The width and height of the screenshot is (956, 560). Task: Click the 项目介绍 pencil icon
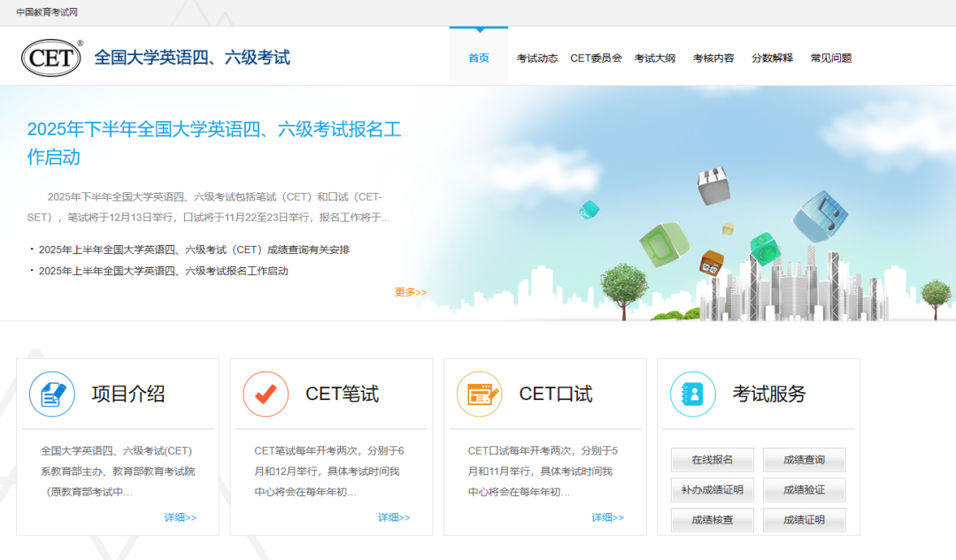[x=51, y=395]
